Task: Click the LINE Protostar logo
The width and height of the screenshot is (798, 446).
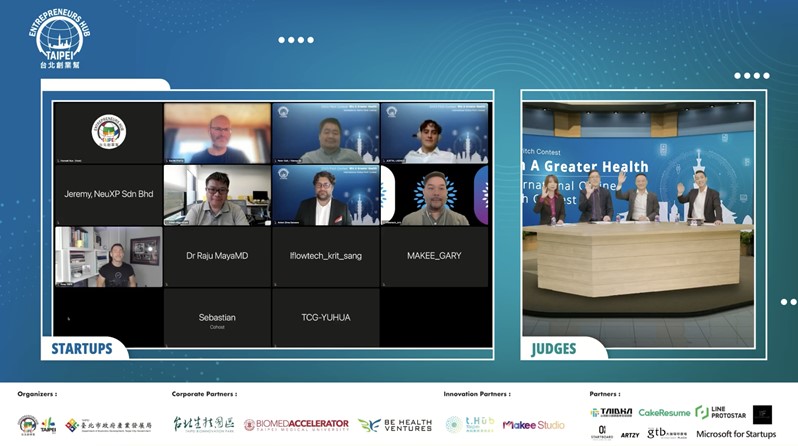Action: click(x=721, y=412)
